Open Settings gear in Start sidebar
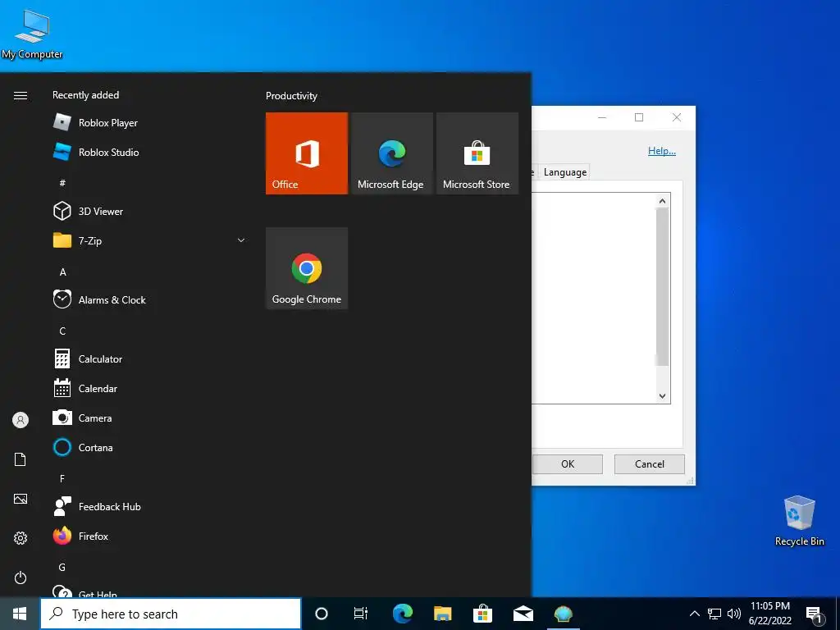 (x=21, y=538)
